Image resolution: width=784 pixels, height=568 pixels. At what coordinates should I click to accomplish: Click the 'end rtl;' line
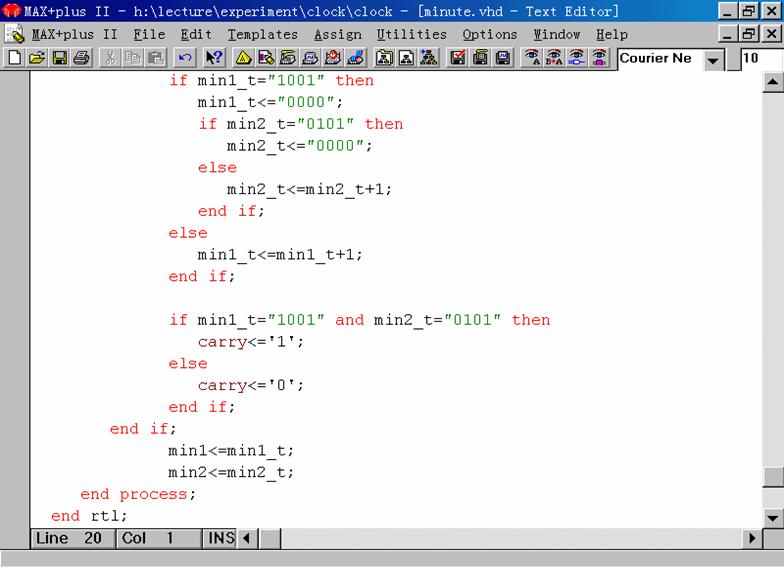[90, 516]
